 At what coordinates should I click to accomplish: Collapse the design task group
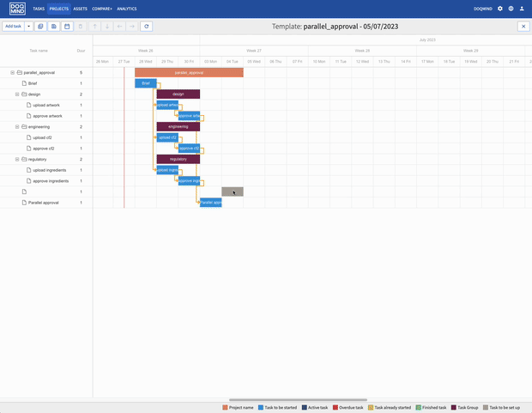point(18,94)
